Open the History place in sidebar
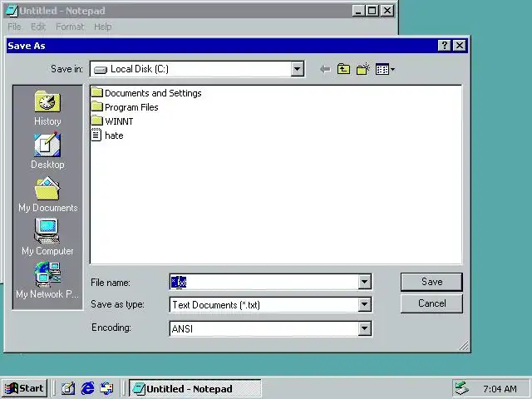Image resolution: width=532 pixels, height=399 pixels. coord(47,108)
